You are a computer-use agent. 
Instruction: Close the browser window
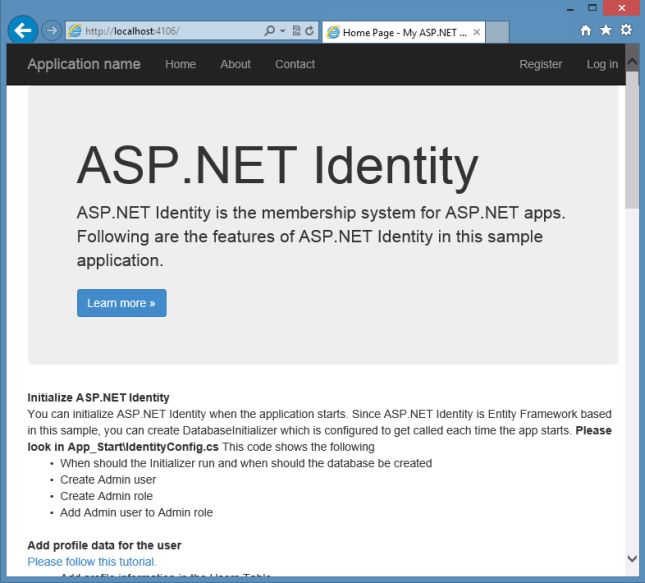622,8
